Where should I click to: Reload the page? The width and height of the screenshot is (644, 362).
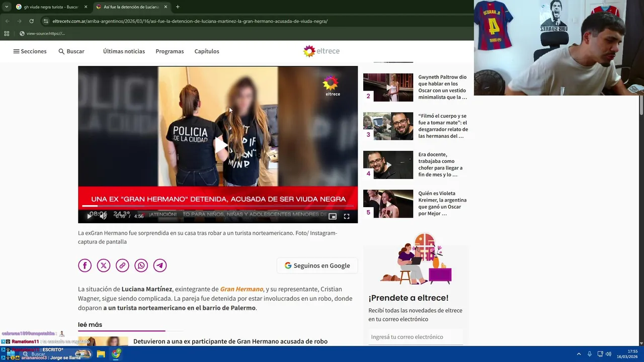coord(31,21)
